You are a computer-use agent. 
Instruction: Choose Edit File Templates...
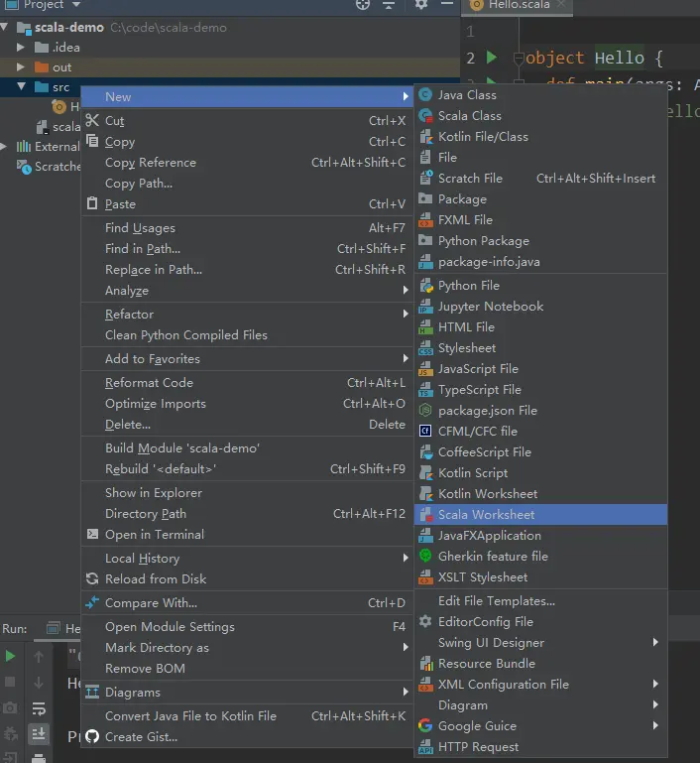click(540, 601)
